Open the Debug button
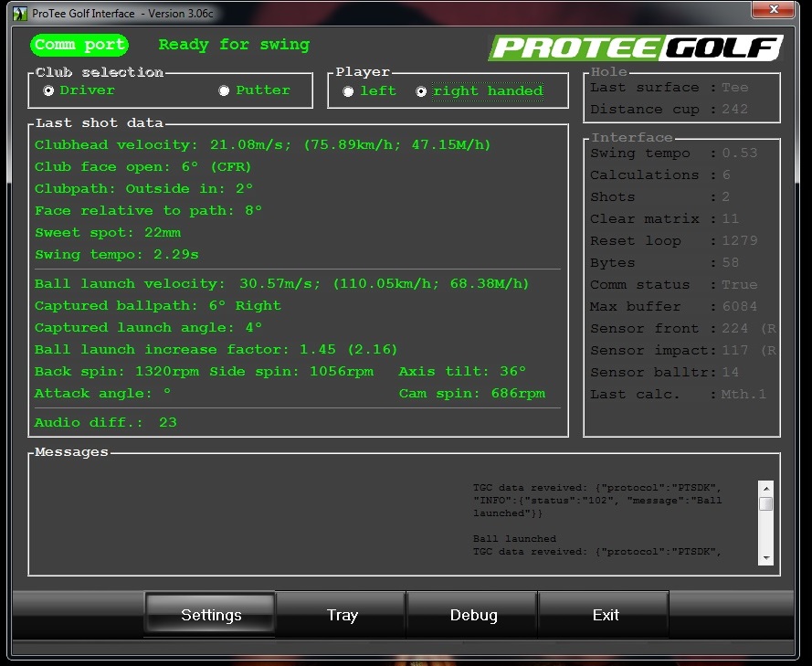812x666 pixels. [x=473, y=615]
